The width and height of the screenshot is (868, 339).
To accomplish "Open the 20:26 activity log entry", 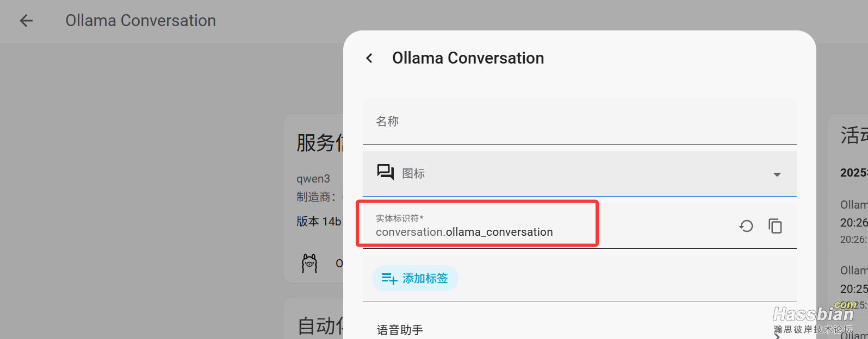I will (x=853, y=223).
